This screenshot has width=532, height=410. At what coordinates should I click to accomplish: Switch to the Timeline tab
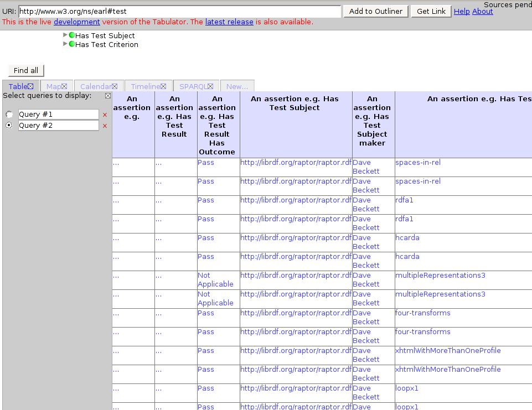coord(146,86)
